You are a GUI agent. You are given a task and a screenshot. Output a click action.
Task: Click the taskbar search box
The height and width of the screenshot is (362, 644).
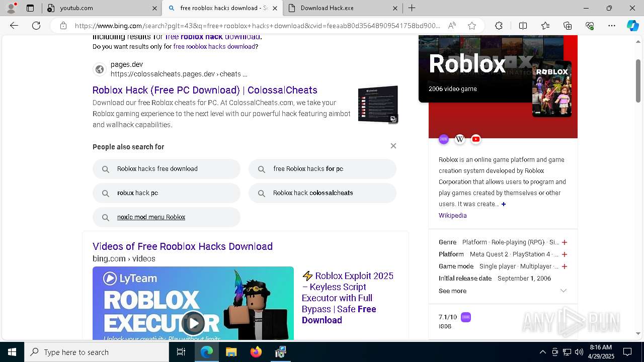point(97,352)
